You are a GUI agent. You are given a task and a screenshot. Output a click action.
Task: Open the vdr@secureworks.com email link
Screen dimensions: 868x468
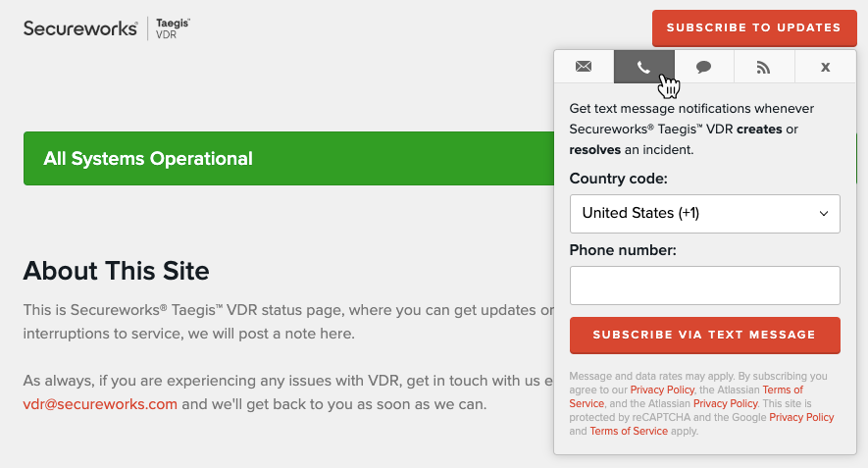click(100, 404)
